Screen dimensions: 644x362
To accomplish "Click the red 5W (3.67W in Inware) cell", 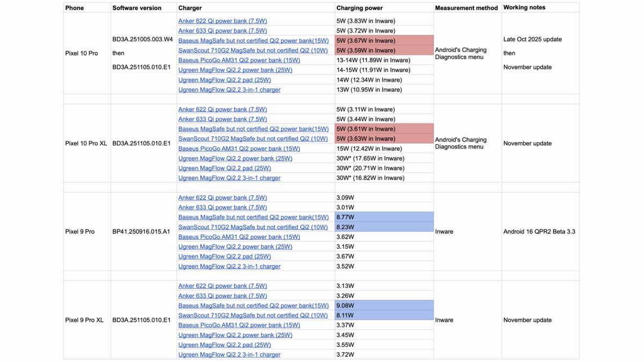I will click(x=384, y=41).
